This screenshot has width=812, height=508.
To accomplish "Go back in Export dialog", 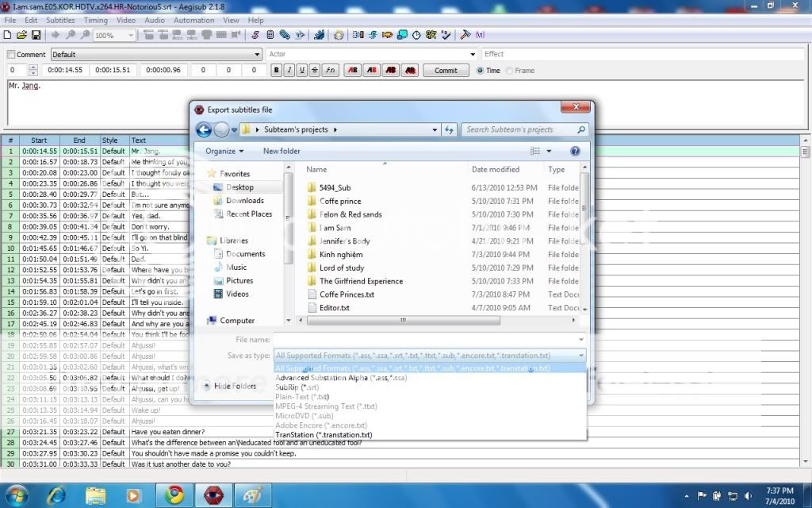I will (x=204, y=129).
